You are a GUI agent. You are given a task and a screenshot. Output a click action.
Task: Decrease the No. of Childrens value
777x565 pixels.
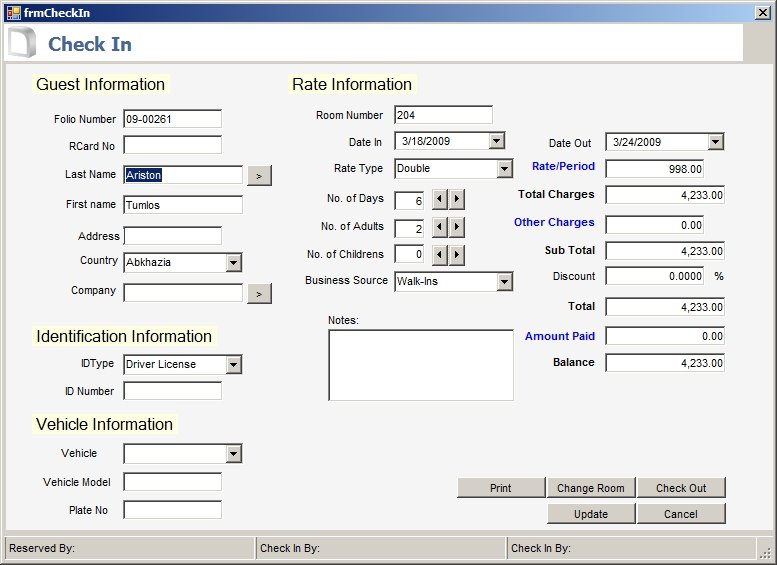pos(439,255)
